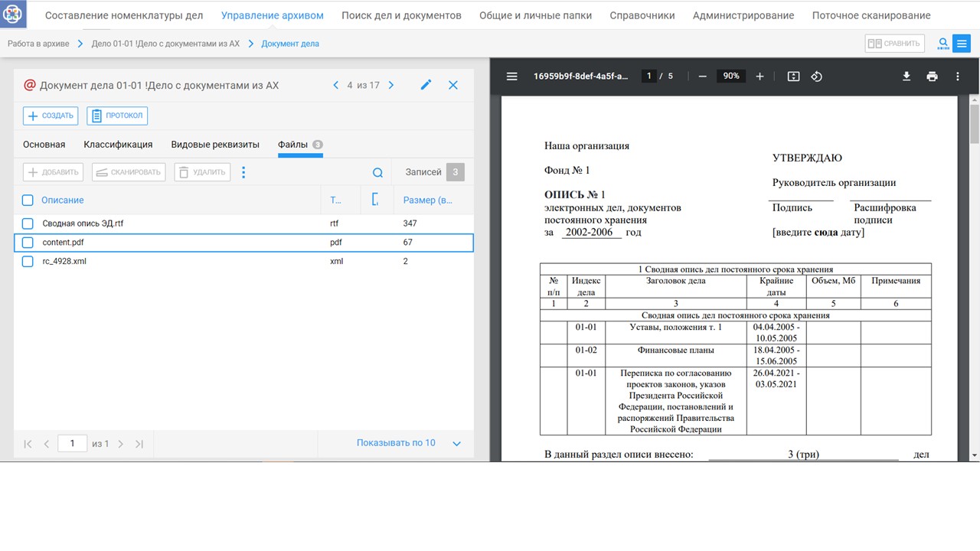Zoom in the PDF with plus icon

tap(759, 77)
